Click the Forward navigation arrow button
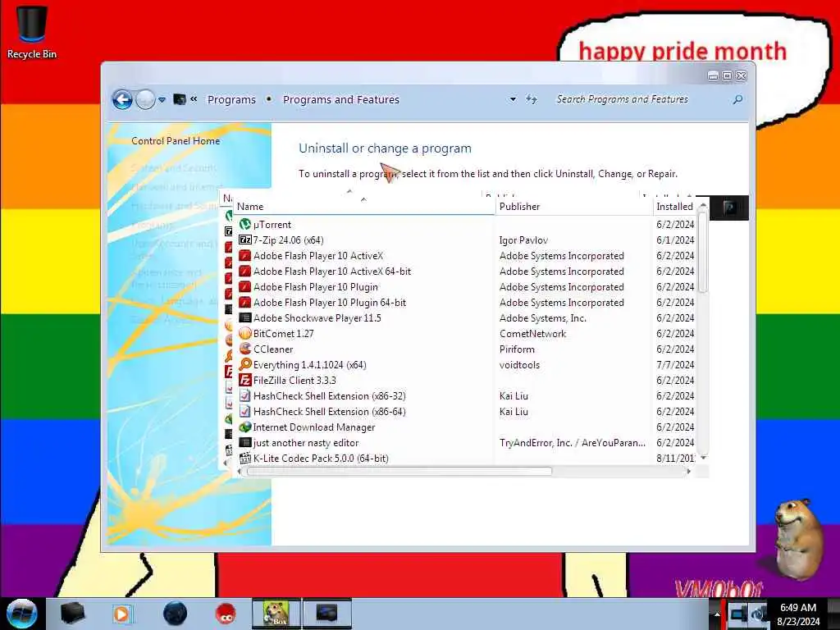840x630 pixels. click(x=145, y=99)
